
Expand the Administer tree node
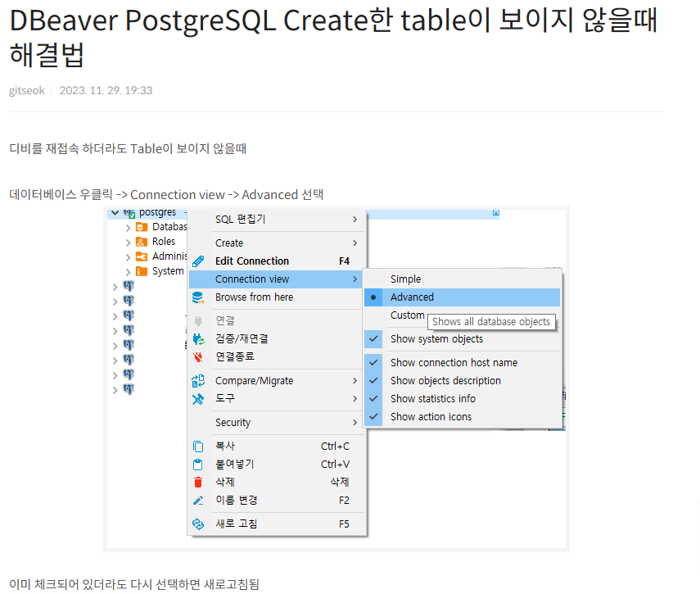pyautogui.click(x=128, y=257)
